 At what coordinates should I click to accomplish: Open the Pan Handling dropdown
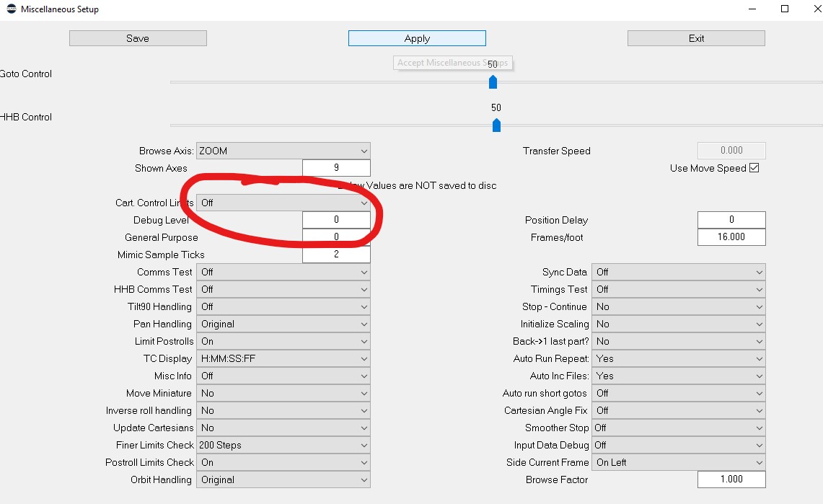tap(283, 324)
